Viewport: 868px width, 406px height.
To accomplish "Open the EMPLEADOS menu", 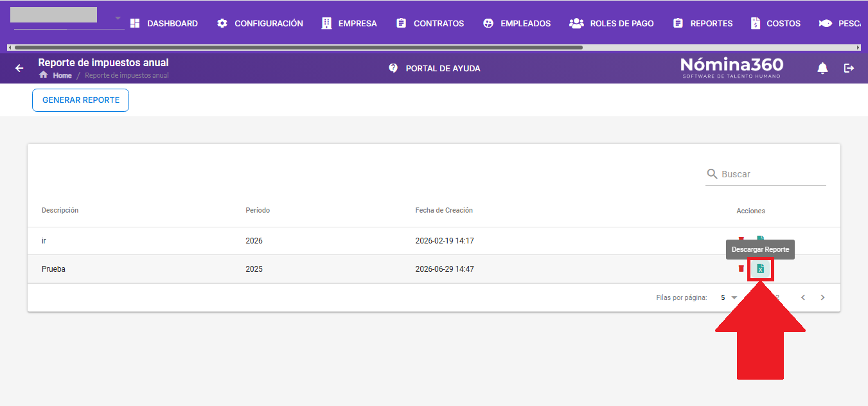I will tap(517, 23).
